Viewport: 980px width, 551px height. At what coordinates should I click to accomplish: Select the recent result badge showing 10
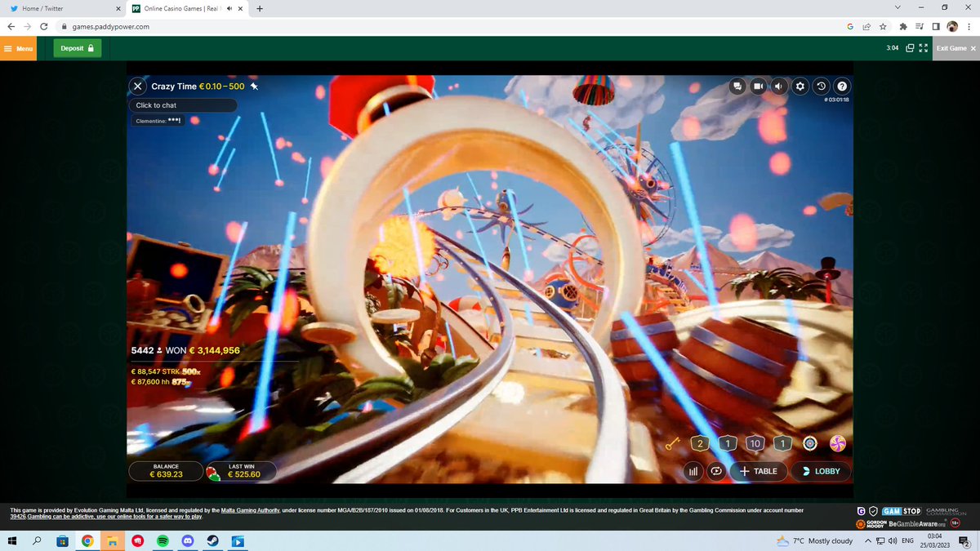[755, 443]
